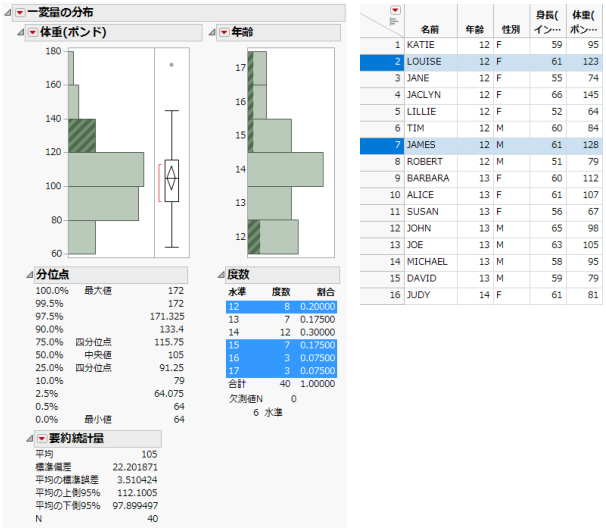Viewport: 606px width, 530px height.
Task: Click the age 12 histogram bar
Action: [273, 237]
